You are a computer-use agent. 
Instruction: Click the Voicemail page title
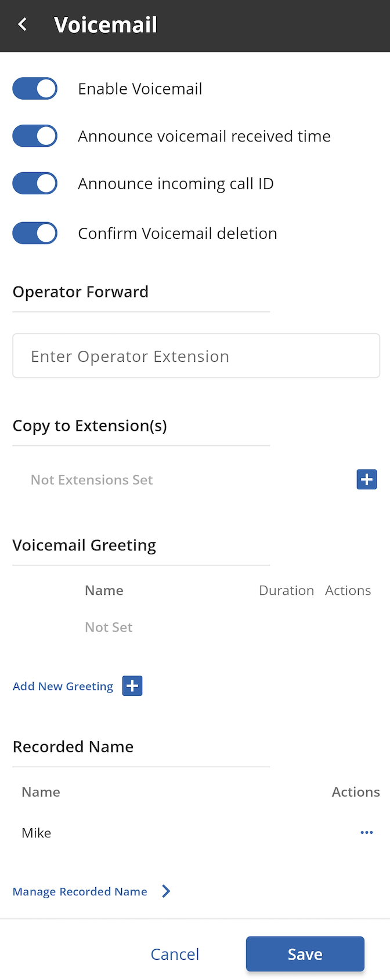click(106, 25)
